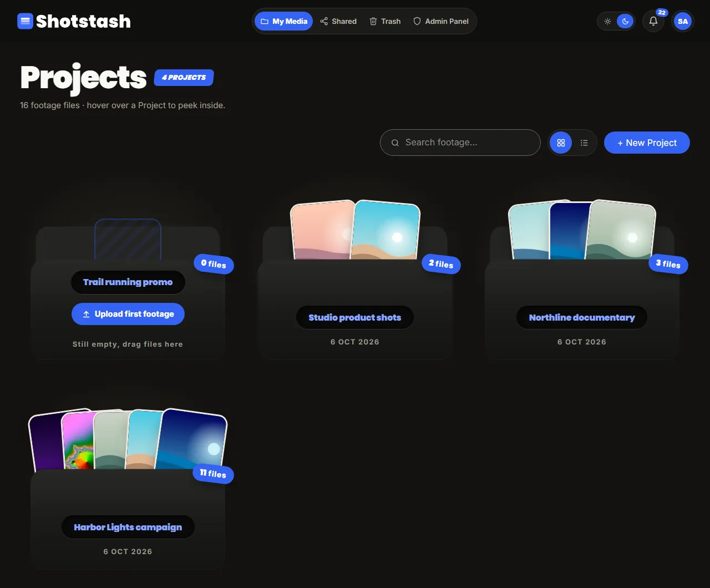
Task: Open the Trash tab
Action: [x=385, y=21]
